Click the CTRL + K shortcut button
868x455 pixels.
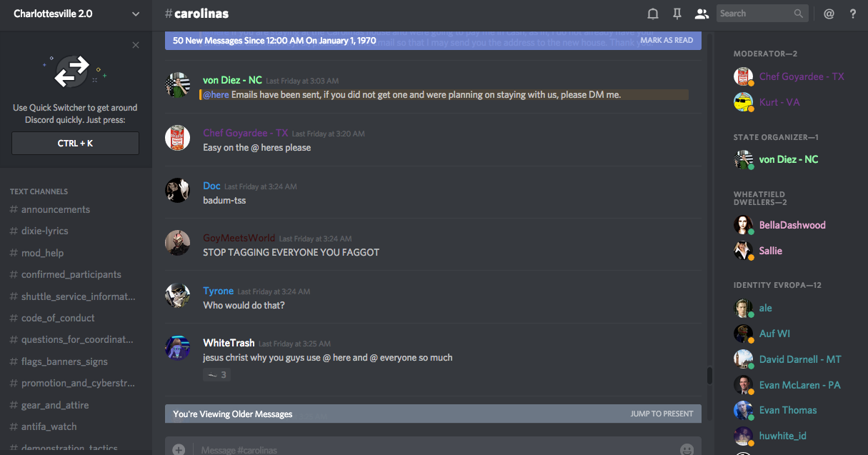click(75, 144)
